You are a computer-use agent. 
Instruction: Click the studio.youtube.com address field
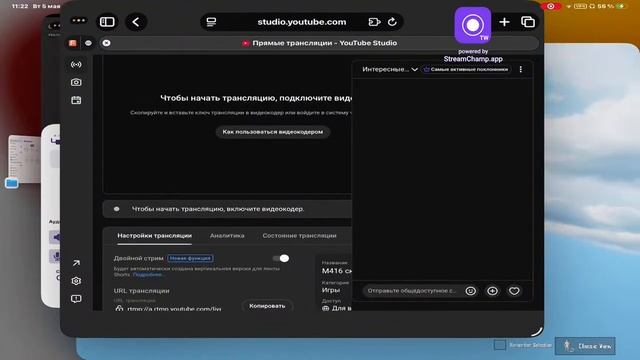click(x=302, y=22)
